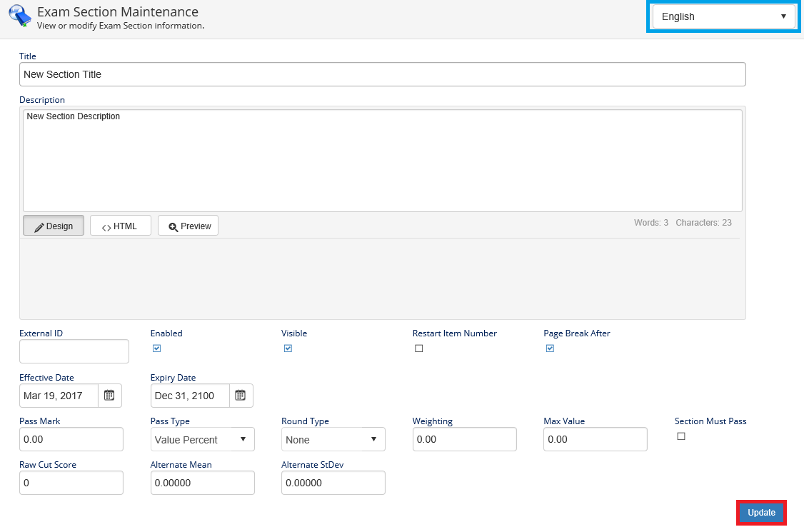Toggle the Visible checkbox
The image size is (804, 532).
coord(288,348)
